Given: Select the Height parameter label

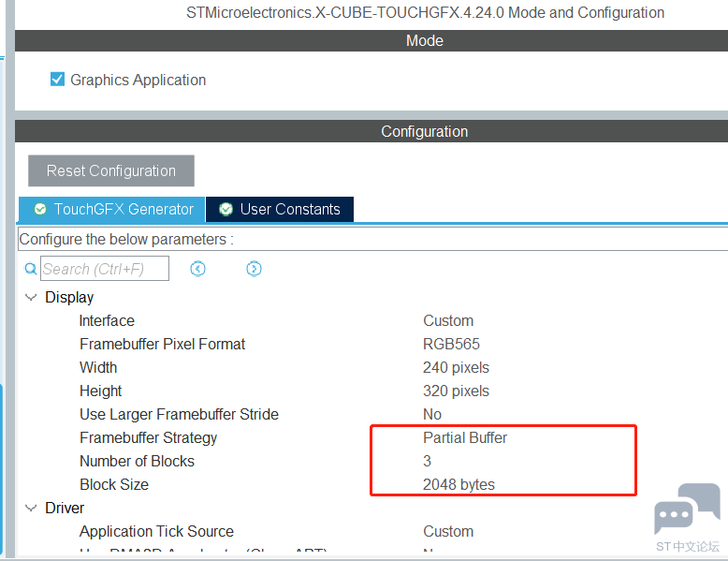Looking at the screenshot, I should 100,391.
